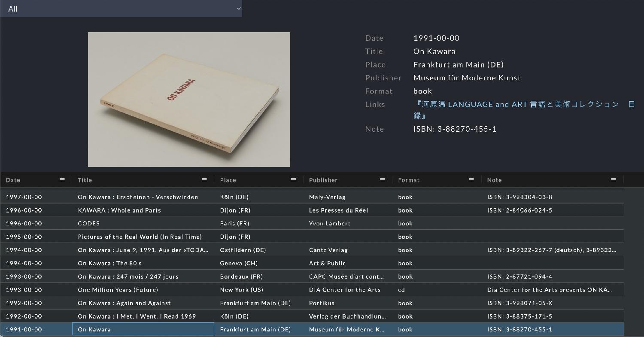644x337 pixels.
Task: Open the Format column menu icon
Action: coord(471,180)
